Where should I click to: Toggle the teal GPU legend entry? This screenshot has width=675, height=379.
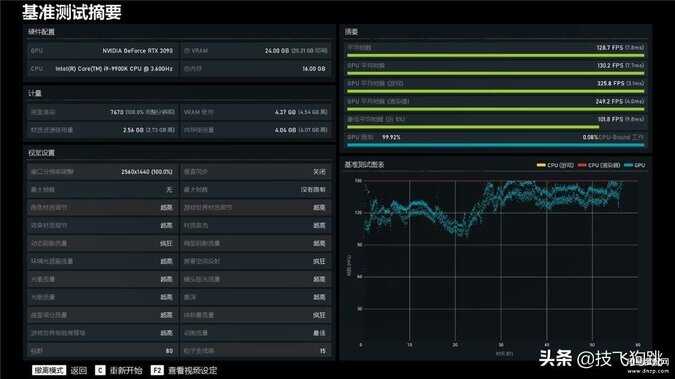pyautogui.click(x=635, y=165)
